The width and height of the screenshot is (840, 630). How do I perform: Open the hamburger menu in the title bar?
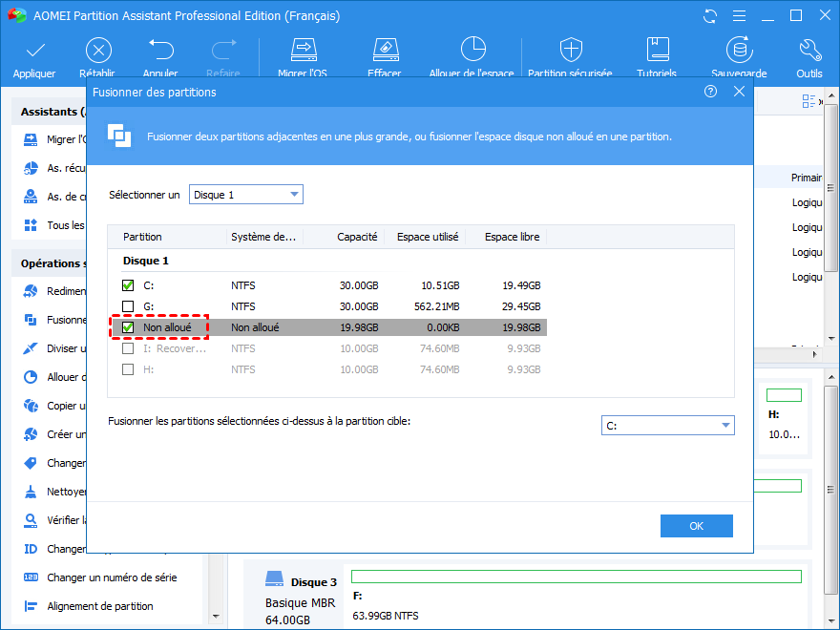[739, 16]
